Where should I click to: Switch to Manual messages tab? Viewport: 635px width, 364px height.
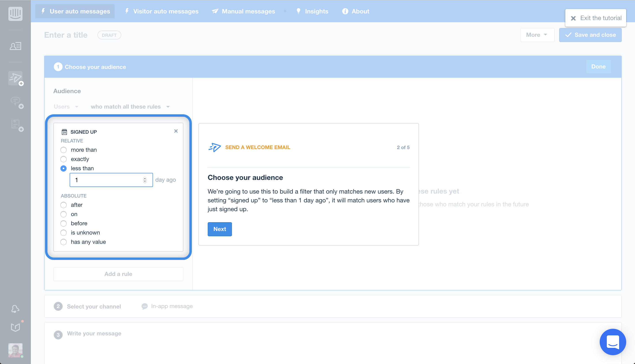[x=244, y=11]
